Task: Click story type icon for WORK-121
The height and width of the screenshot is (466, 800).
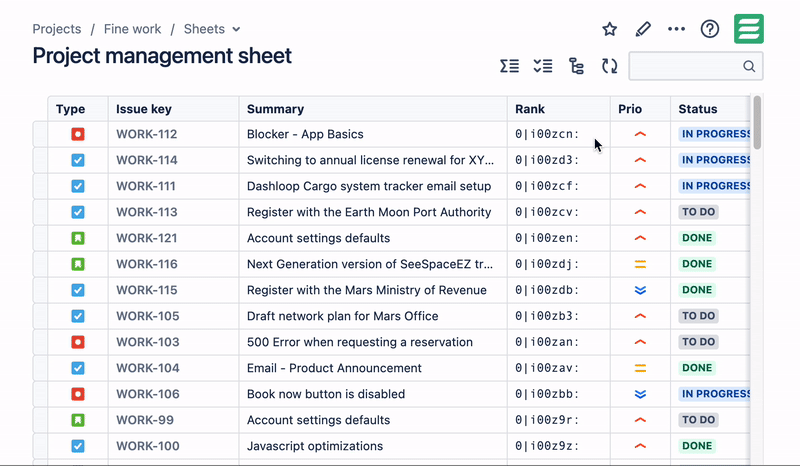Action: coord(78,238)
